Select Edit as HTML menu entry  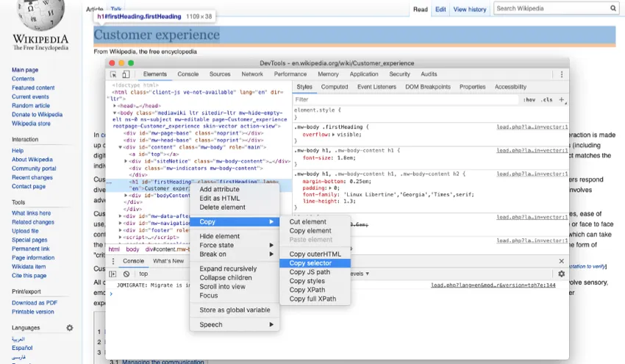tap(220, 198)
